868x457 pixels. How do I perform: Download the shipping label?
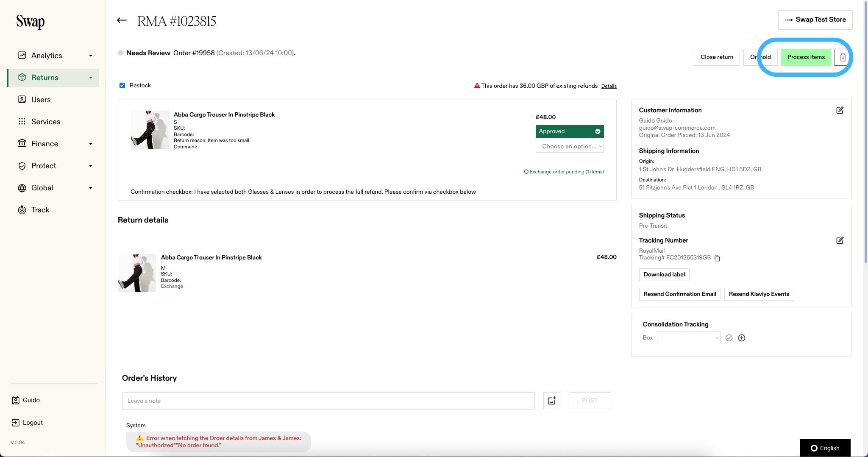pos(664,275)
